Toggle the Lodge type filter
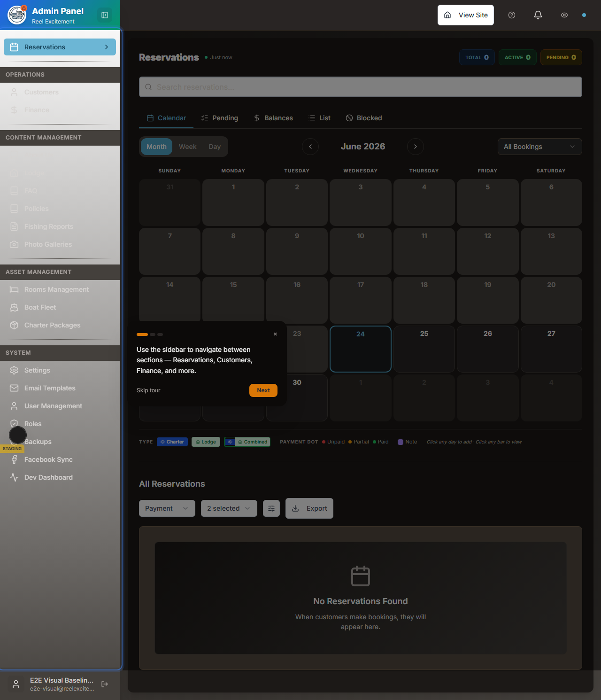Screen dimensions: 601x700 pos(206,442)
